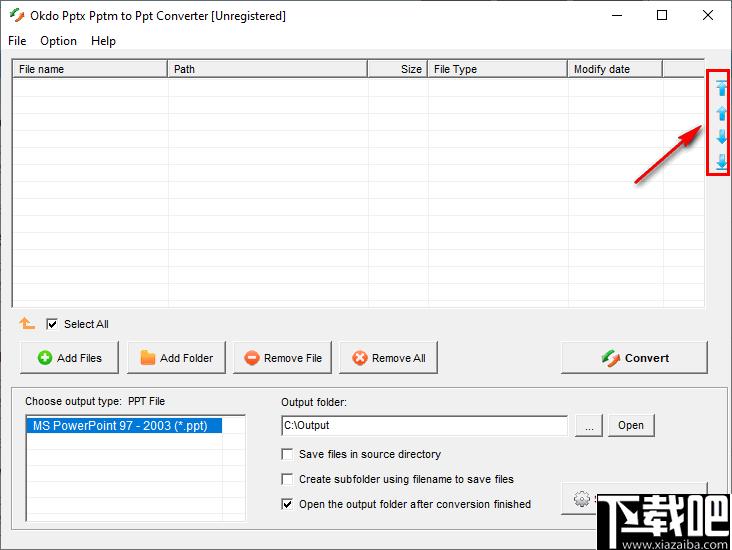The height and width of the screenshot is (550, 732).
Task: Click the orange up-level arrow icon
Action: click(27, 323)
